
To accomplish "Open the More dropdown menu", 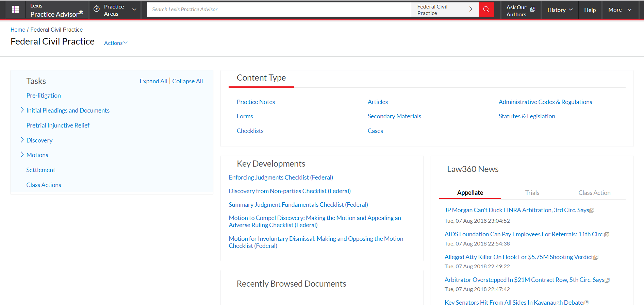I will point(620,10).
